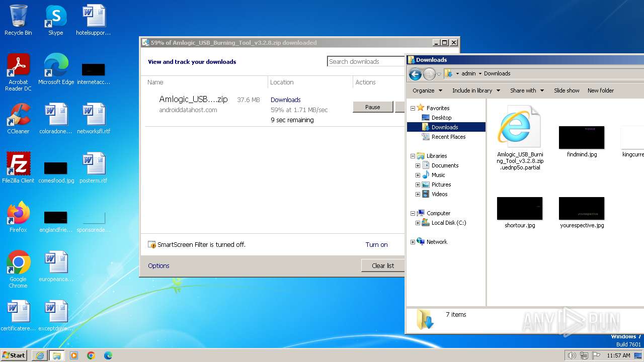This screenshot has height=362, width=644.
Task: Open the Organize dropdown menu
Action: click(427, 90)
